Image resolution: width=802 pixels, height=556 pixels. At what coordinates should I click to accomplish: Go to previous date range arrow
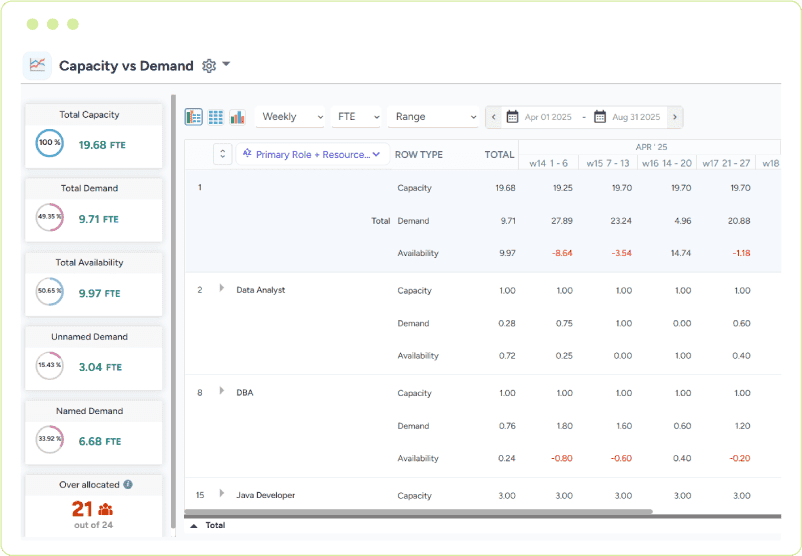[494, 117]
